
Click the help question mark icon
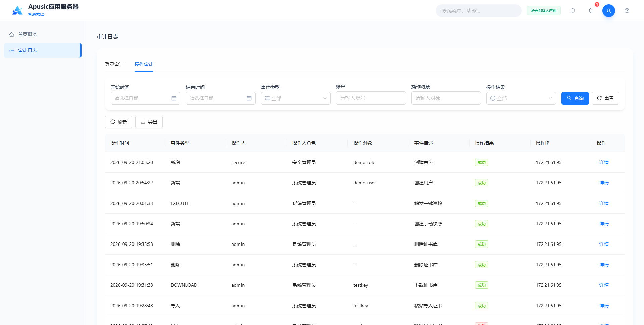coord(627,11)
